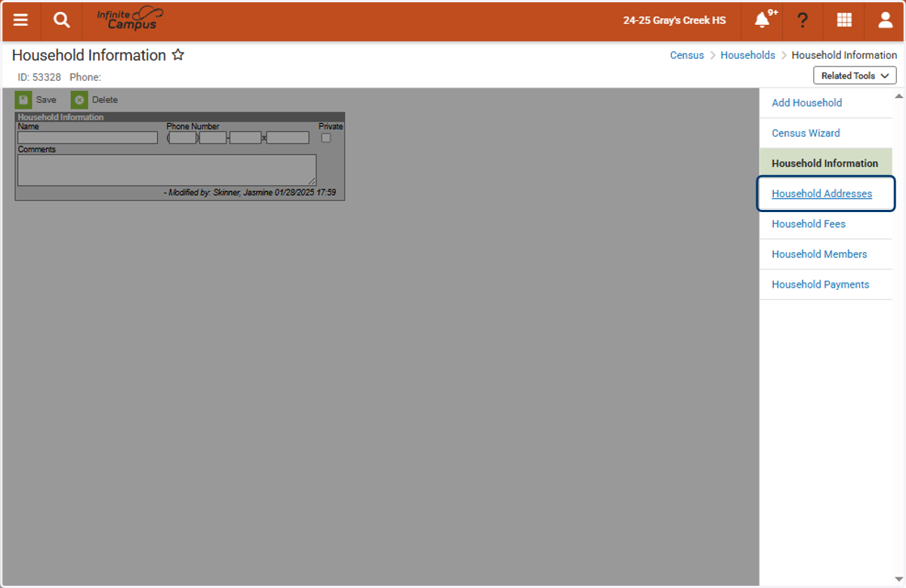Click the household Name field
Screen dimensions: 906x588
click(88, 138)
